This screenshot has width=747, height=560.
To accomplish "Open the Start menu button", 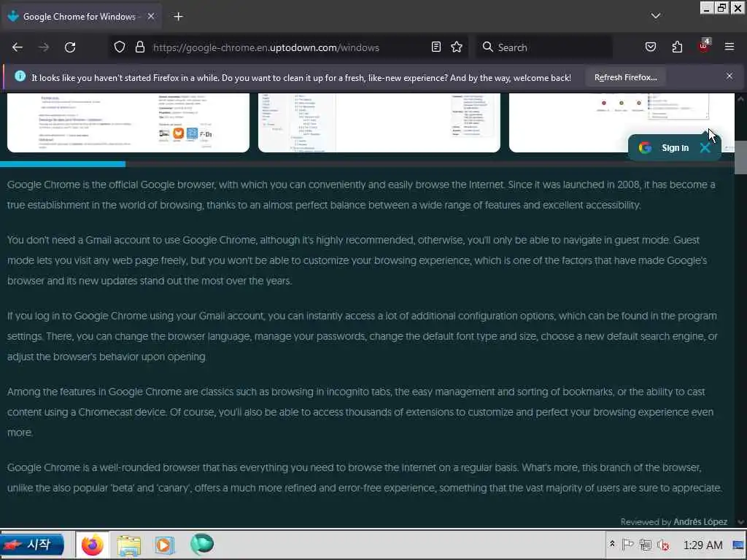I will 32,544.
